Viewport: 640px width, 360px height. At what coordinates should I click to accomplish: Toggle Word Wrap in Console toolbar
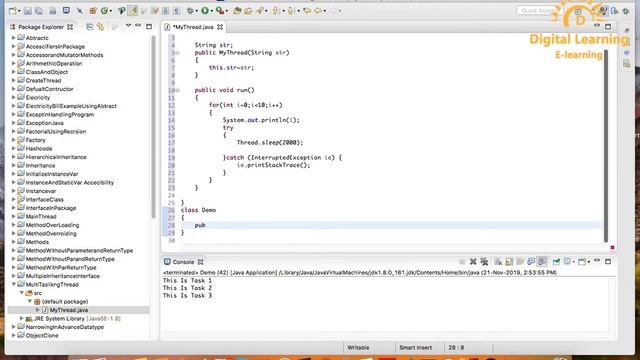(520, 262)
